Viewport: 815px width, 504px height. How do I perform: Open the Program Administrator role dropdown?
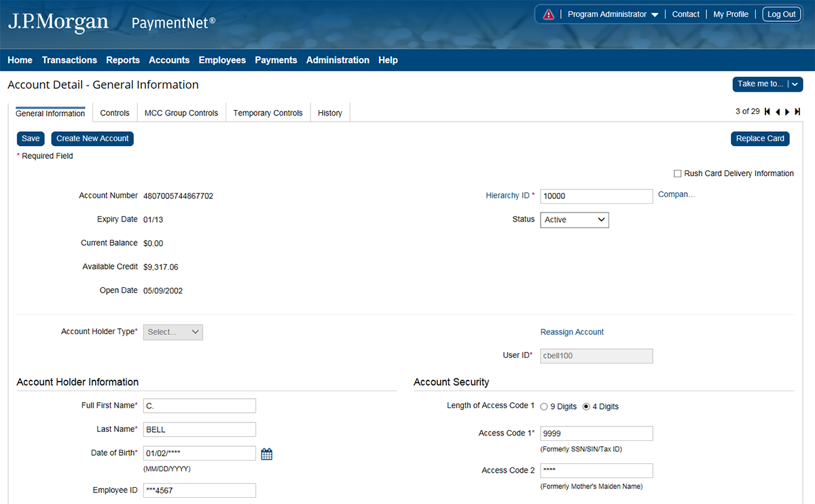[x=613, y=14]
